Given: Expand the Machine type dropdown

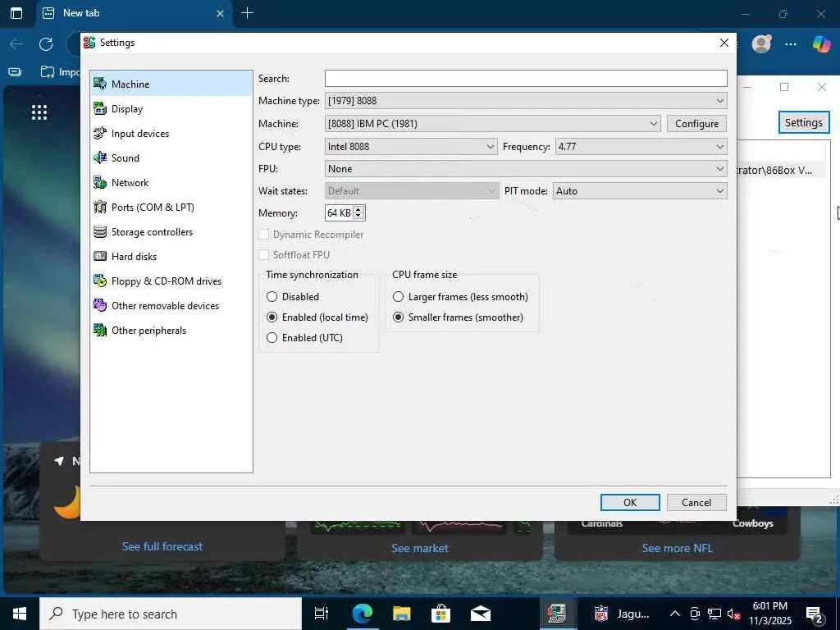Looking at the screenshot, I should click(526, 101).
